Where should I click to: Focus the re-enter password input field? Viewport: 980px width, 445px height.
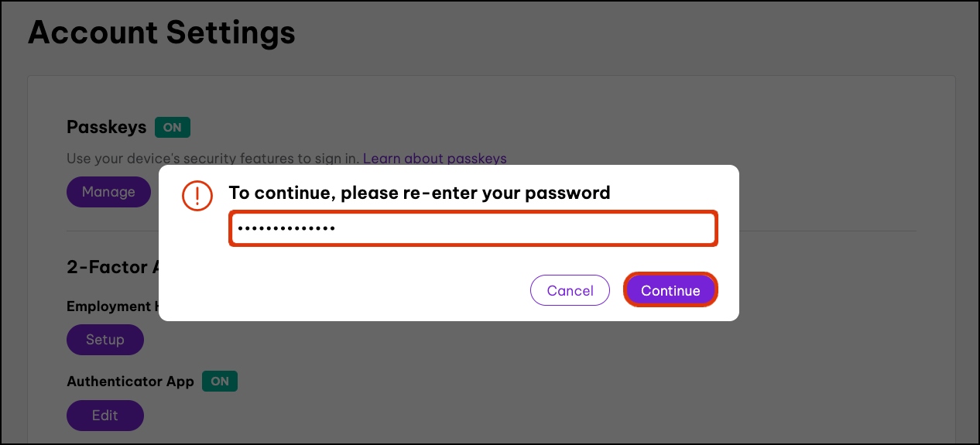point(473,229)
